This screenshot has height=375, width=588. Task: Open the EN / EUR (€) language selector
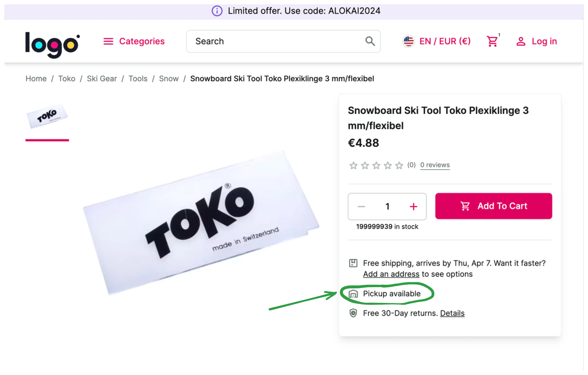click(x=445, y=41)
